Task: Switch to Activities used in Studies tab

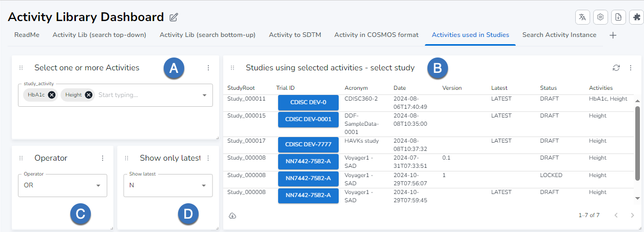Action: tap(471, 35)
